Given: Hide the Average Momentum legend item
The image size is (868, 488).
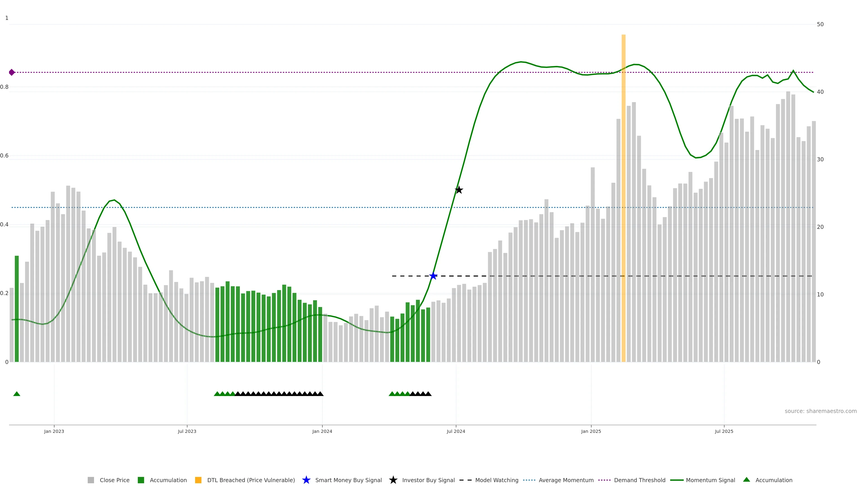Looking at the screenshot, I should [x=566, y=480].
